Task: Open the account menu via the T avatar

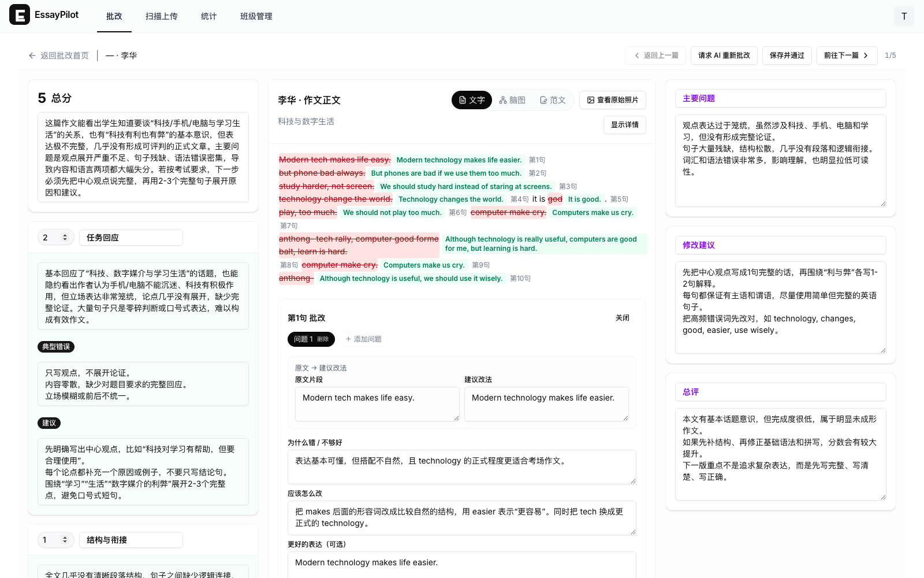Action: point(904,16)
